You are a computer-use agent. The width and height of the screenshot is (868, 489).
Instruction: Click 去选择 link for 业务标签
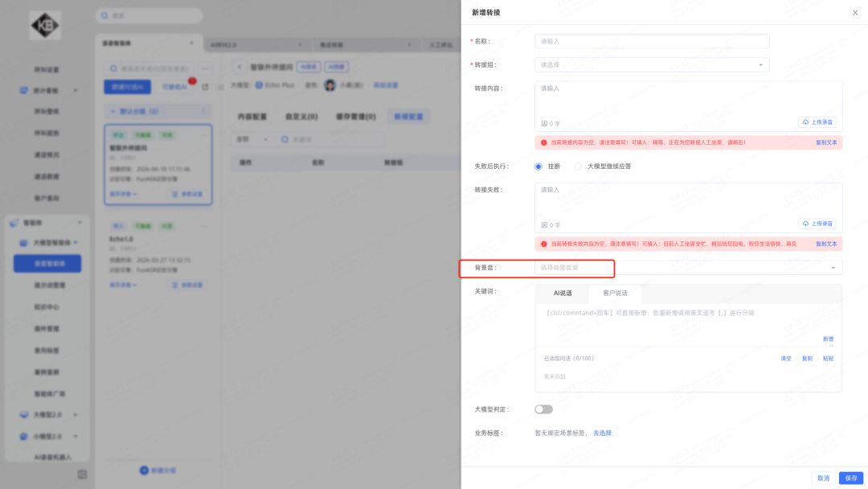[602, 433]
